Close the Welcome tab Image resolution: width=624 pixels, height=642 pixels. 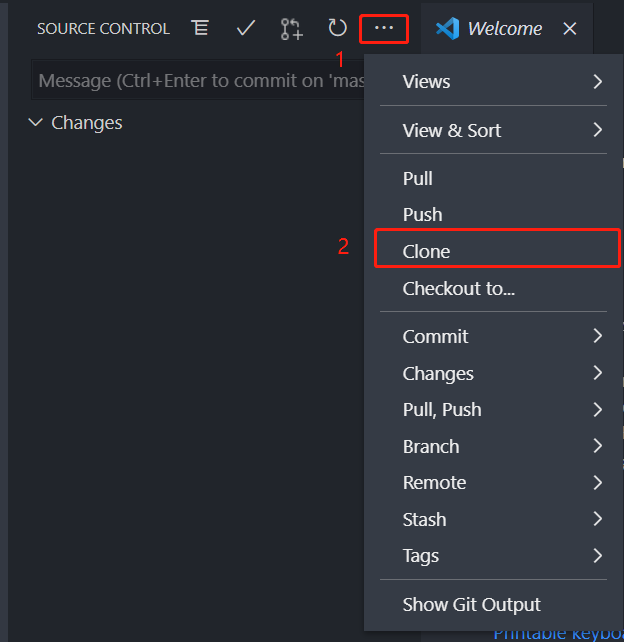click(x=570, y=29)
